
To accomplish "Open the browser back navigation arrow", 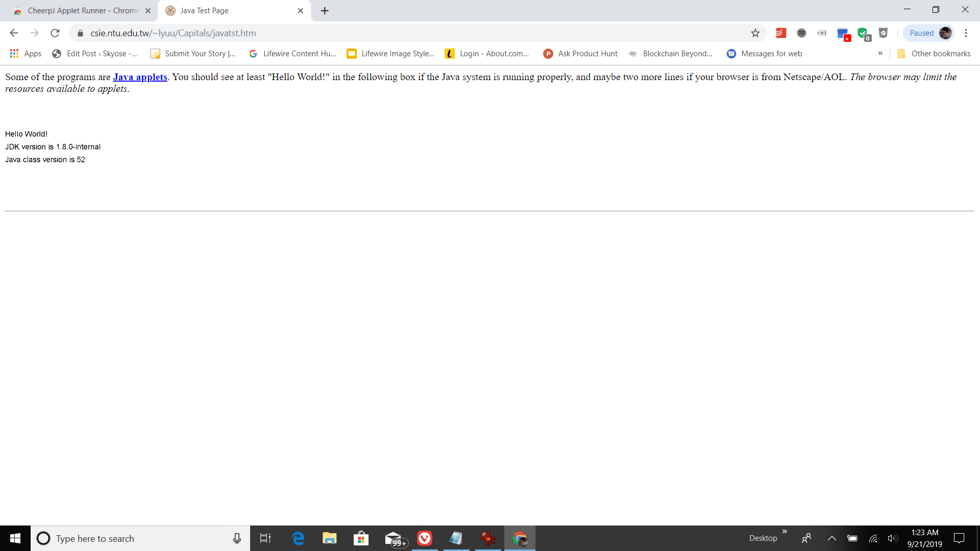I will (13, 33).
